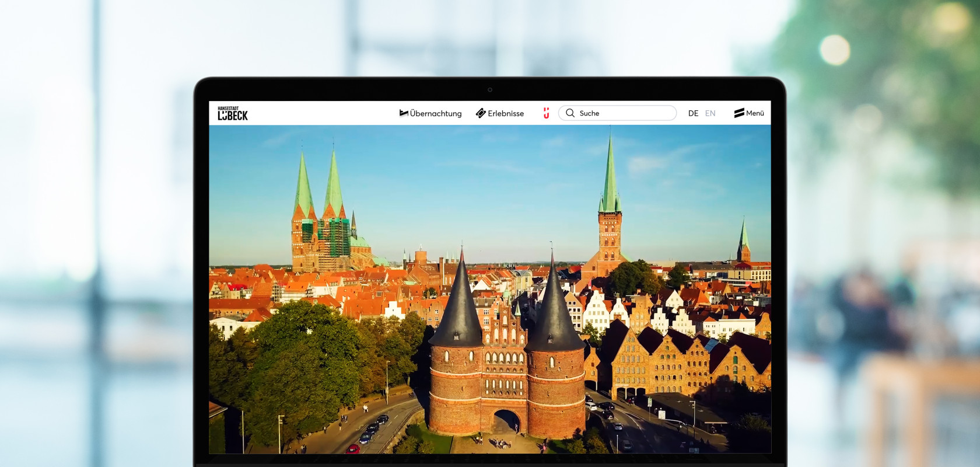Open the Erlebnisse text link
The width and height of the screenshot is (980, 467).
coord(506,113)
